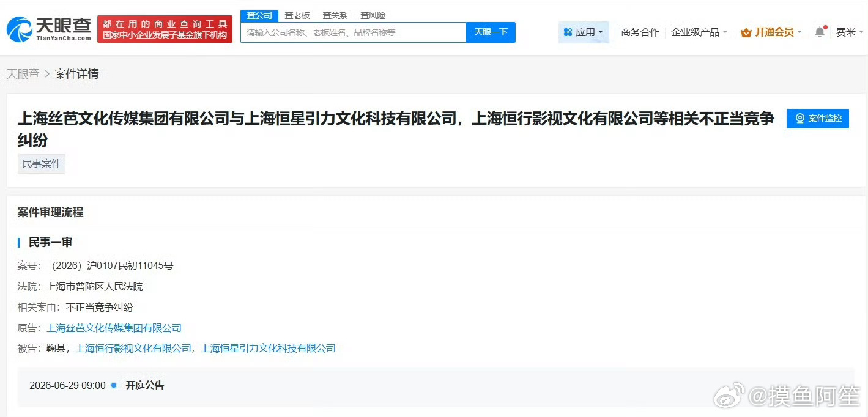The image size is (868, 417).
Task: Expand the 开通会员 dropdown
Action: pyautogui.click(x=771, y=32)
